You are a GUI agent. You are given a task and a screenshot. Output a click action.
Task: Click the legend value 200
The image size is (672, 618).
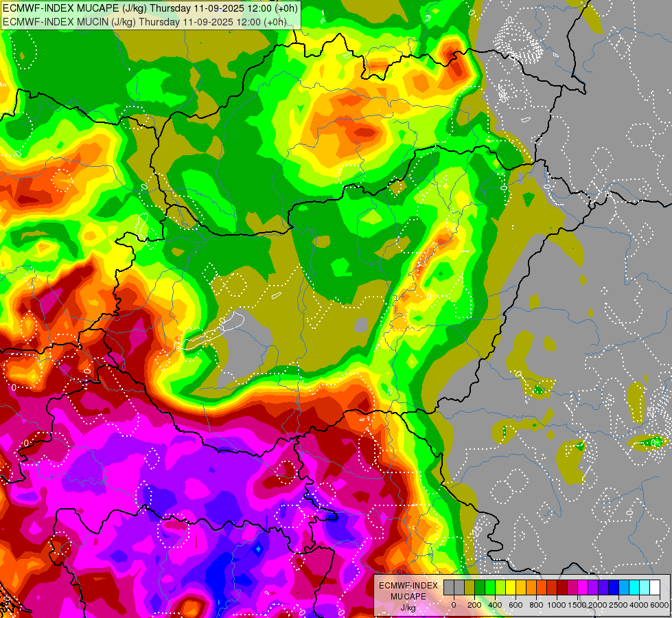[x=474, y=605]
